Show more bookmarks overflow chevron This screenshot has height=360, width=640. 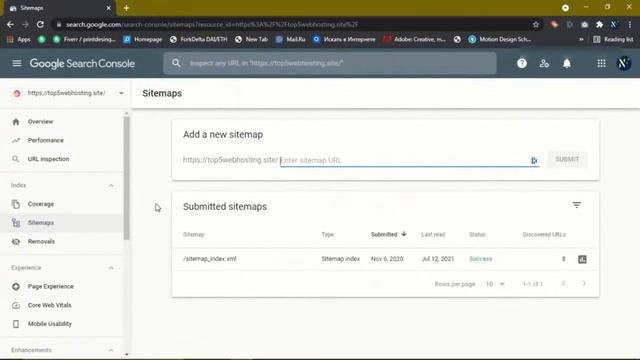click(x=581, y=39)
